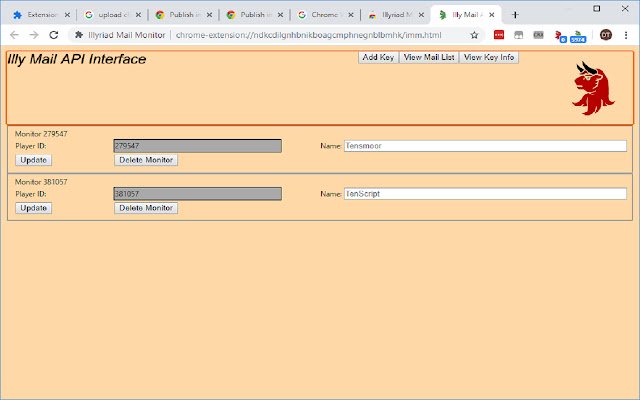Close the 'upload' Google tab

pos(138,15)
